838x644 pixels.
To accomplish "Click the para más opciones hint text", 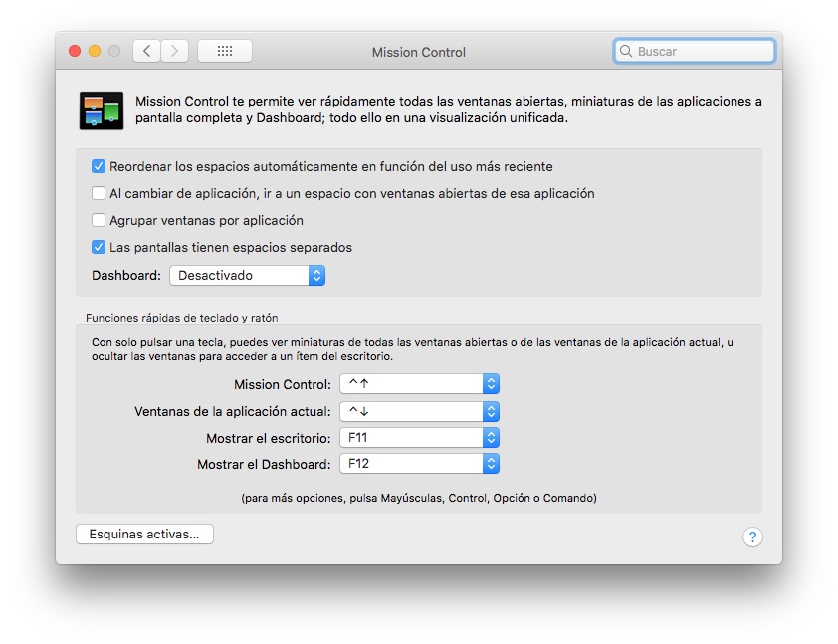I will (x=419, y=498).
